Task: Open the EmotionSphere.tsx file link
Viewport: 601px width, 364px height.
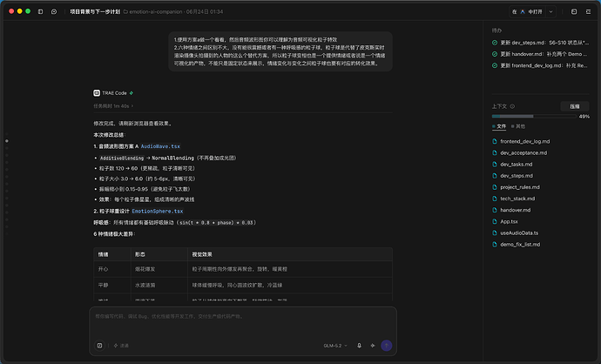Action: coord(157,211)
